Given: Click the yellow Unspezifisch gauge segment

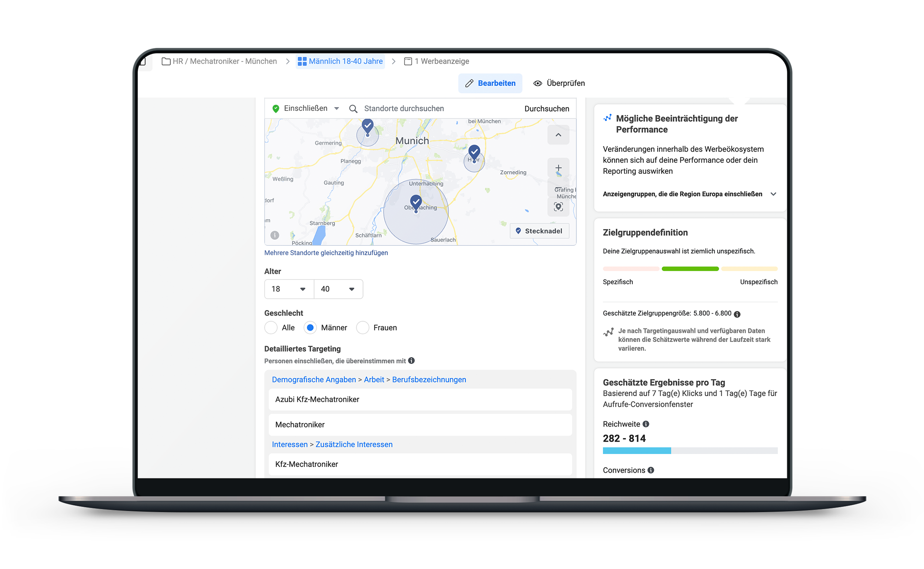Looking at the screenshot, I should (749, 269).
